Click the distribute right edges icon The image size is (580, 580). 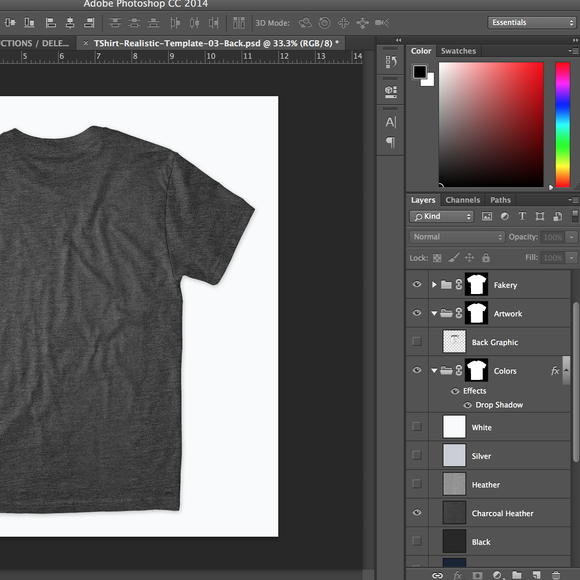point(213,23)
